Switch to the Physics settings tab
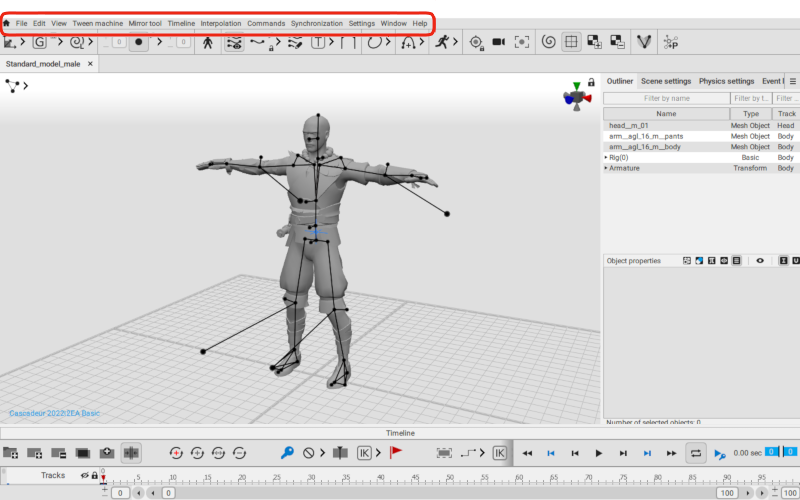The image size is (800, 500). coord(726,81)
